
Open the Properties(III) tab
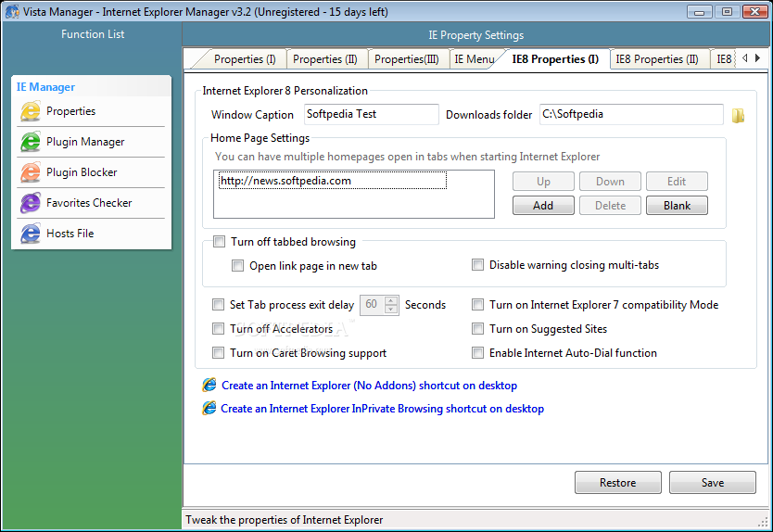pyautogui.click(x=407, y=59)
